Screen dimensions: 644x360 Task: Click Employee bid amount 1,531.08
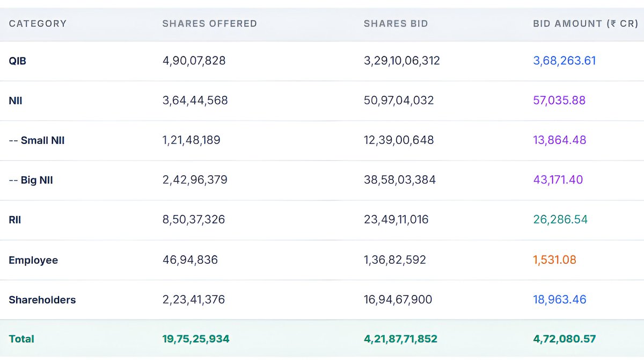click(x=555, y=260)
